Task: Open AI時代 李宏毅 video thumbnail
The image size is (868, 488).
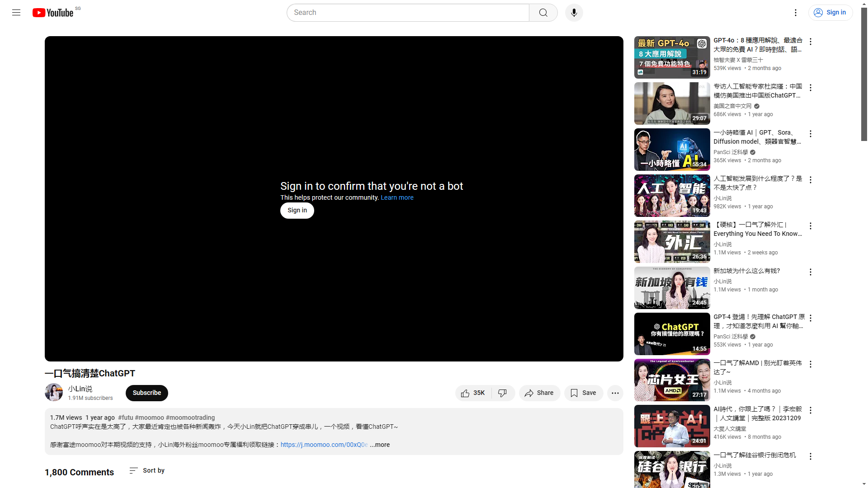Action: pyautogui.click(x=672, y=426)
